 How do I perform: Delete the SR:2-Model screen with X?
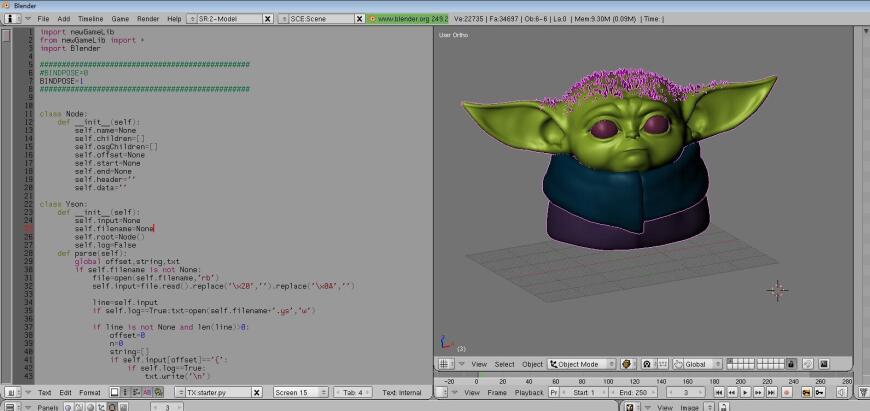click(266, 18)
